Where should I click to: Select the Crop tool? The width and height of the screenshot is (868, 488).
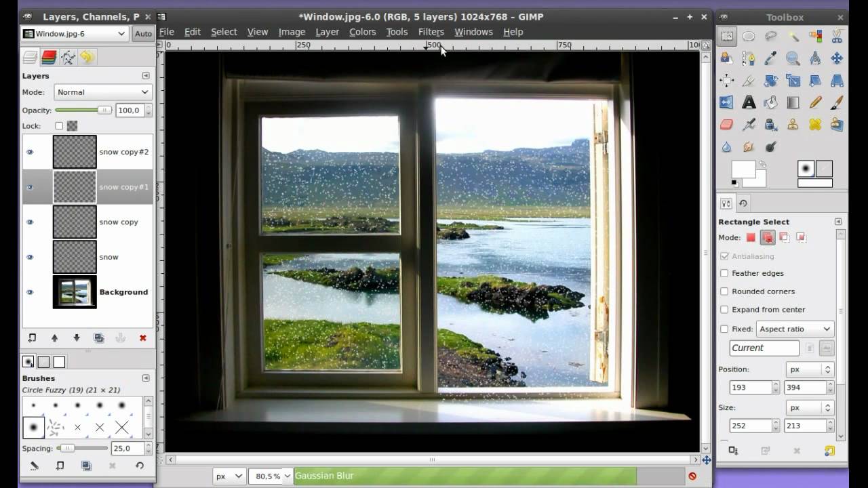(x=749, y=81)
